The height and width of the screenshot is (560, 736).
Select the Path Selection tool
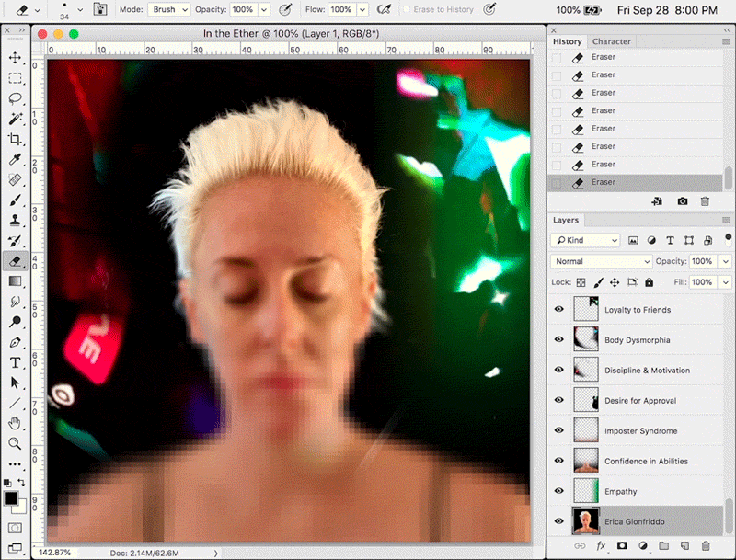click(x=15, y=383)
